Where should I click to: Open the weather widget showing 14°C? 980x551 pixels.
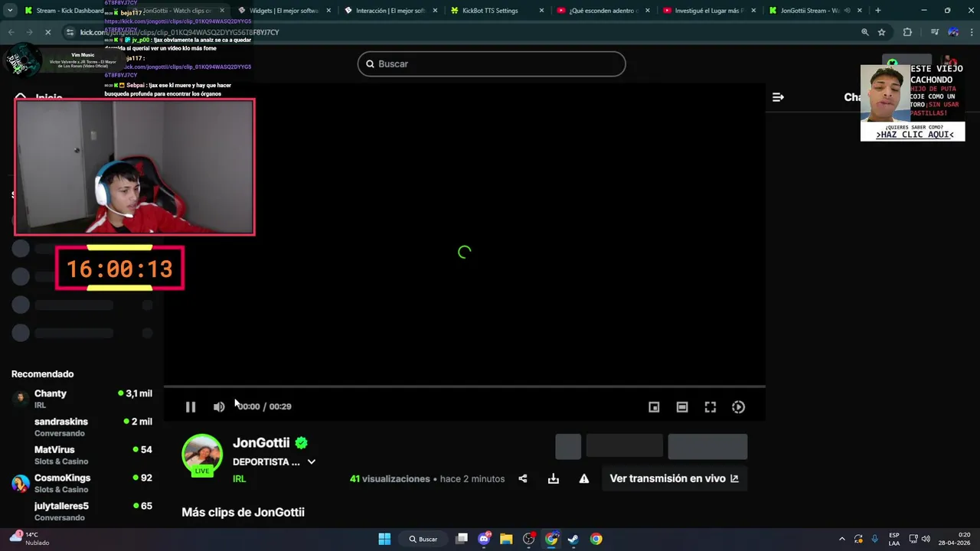coord(29,539)
